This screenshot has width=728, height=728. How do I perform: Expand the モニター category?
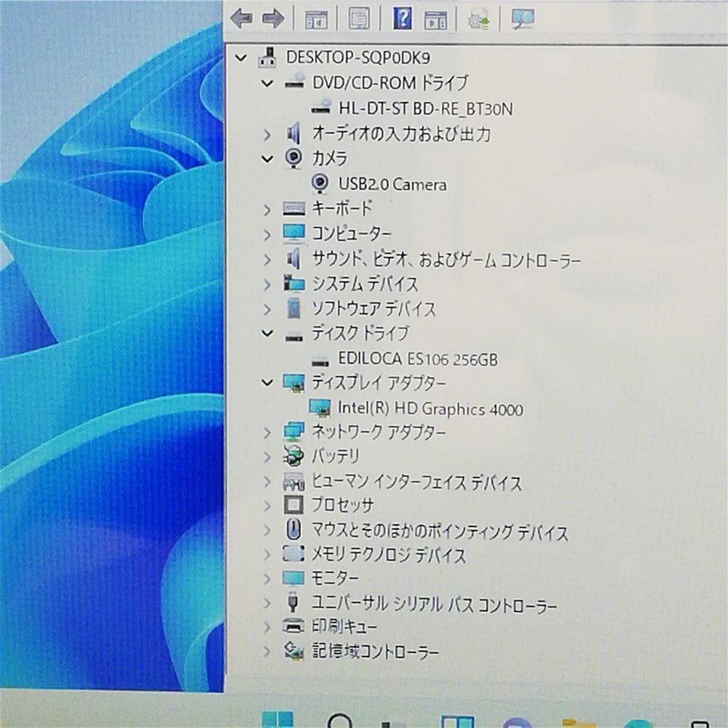[x=267, y=579]
